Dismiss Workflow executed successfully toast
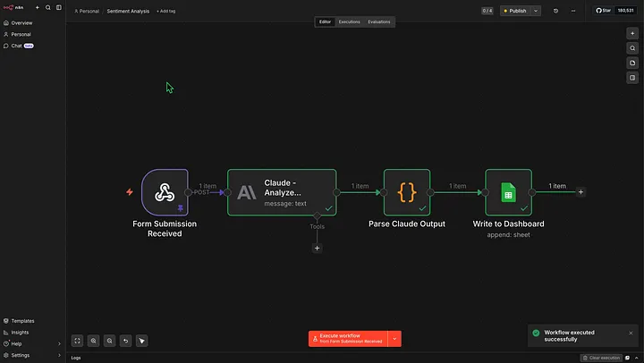The width and height of the screenshot is (644, 363). [x=631, y=333]
